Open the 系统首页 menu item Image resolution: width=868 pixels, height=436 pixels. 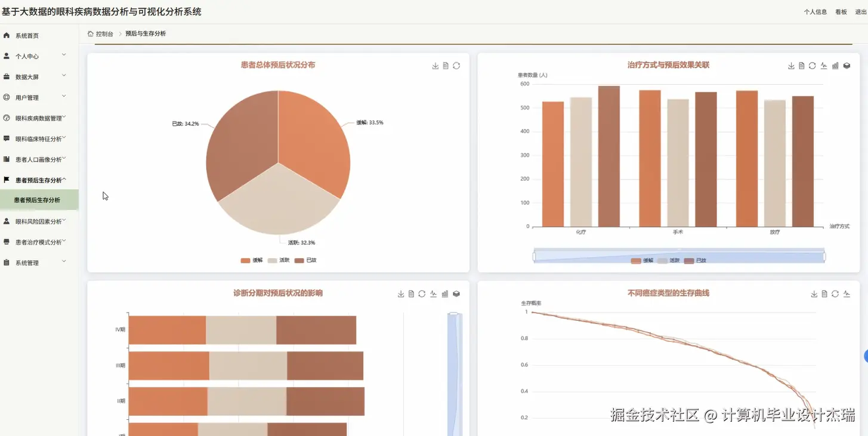pos(39,35)
